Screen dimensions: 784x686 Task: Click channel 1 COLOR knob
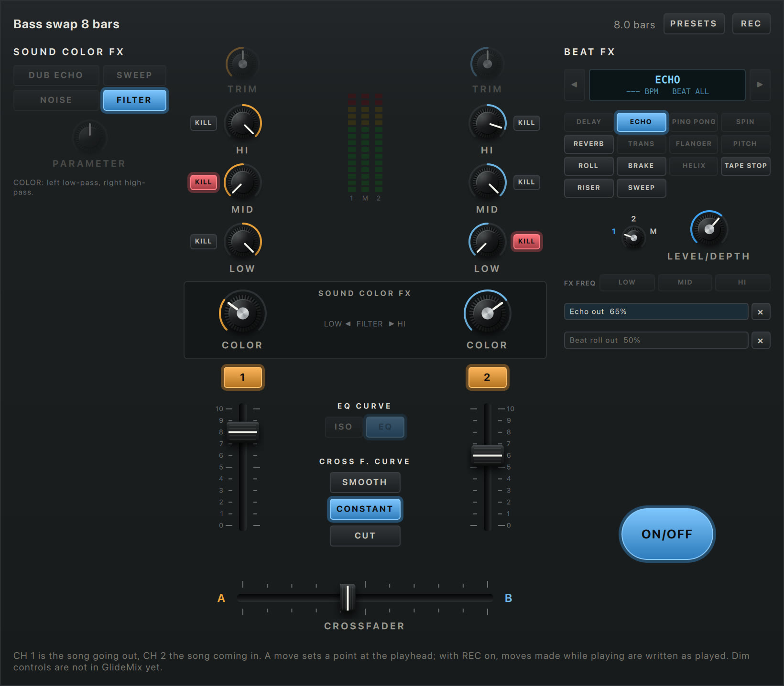click(243, 313)
